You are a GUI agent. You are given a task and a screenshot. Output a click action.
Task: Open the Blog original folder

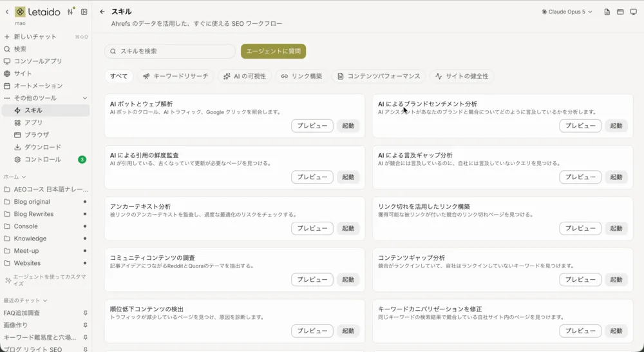(46, 202)
